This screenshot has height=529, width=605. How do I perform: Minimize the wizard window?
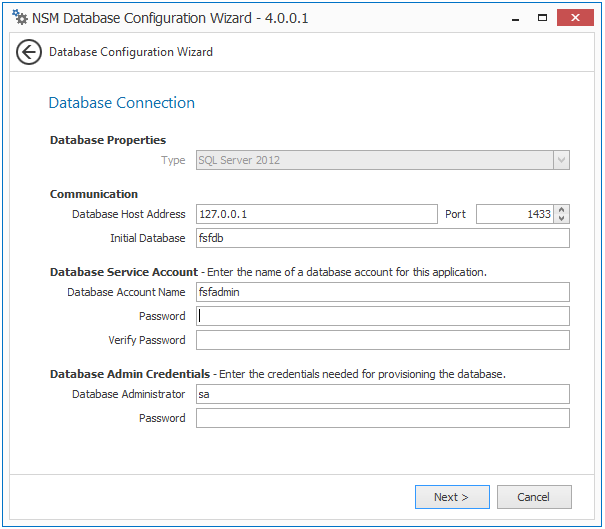click(514, 17)
